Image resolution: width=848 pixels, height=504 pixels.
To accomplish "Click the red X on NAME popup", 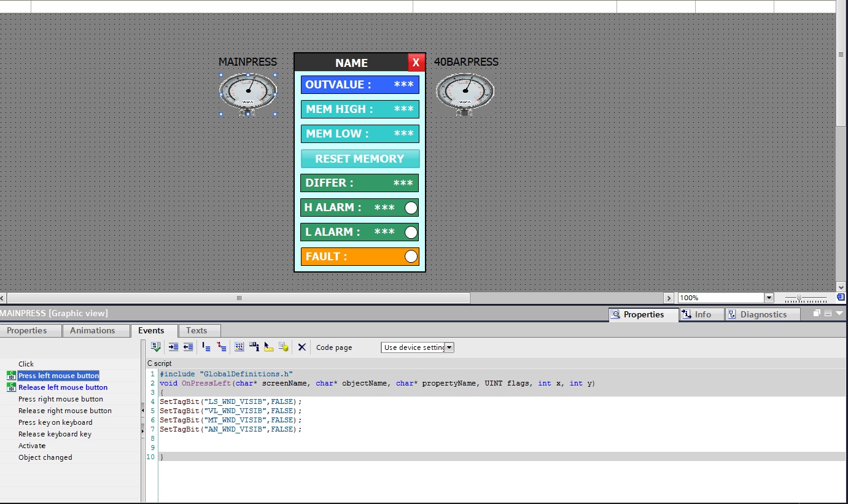I will pyautogui.click(x=416, y=62).
